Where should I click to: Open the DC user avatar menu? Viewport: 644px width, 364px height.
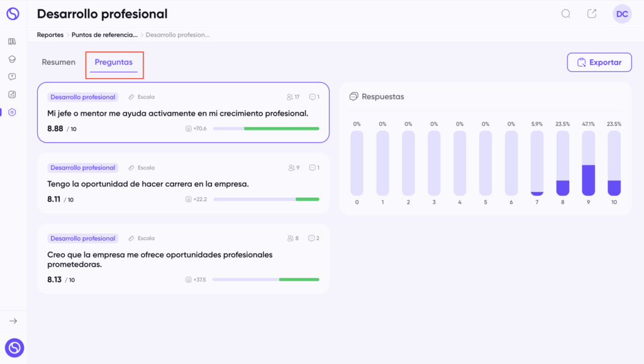point(622,14)
